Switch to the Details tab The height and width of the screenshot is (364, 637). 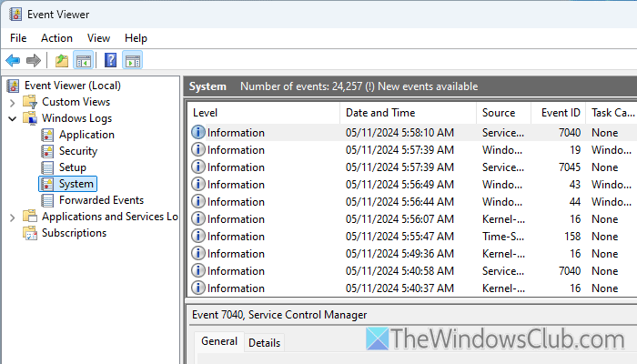click(264, 343)
